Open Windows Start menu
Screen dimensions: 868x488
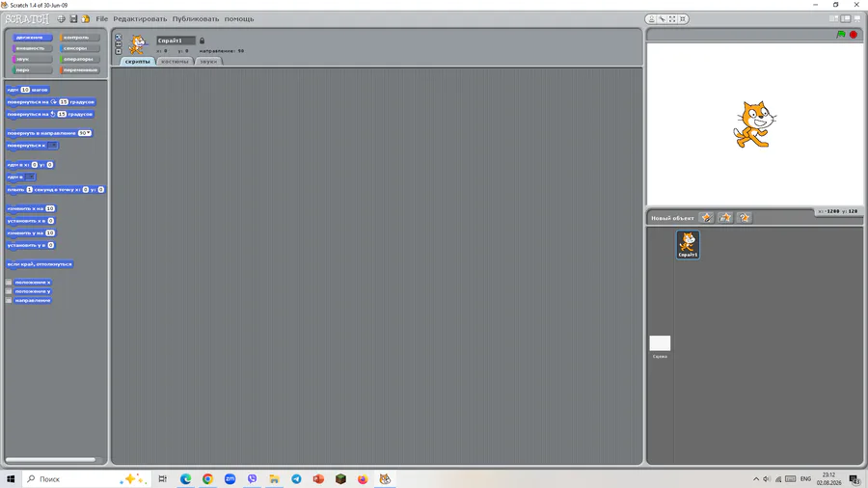coord(11,479)
